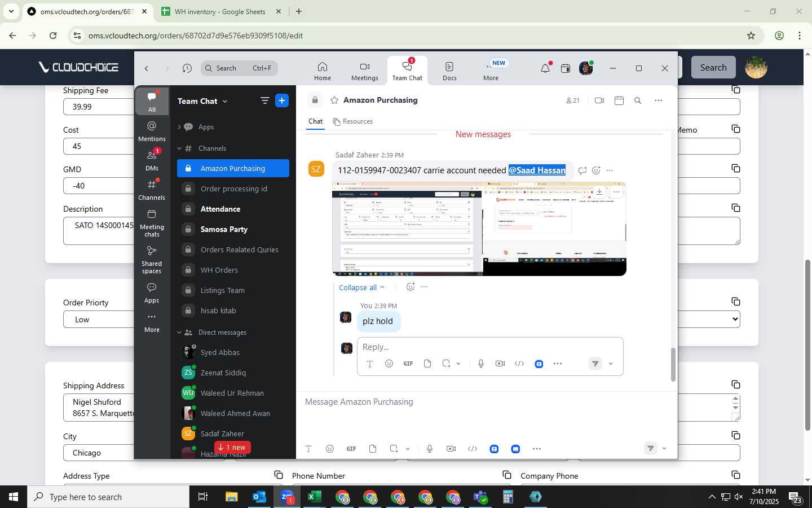Click Search button on CloudChoice page

tap(713, 67)
